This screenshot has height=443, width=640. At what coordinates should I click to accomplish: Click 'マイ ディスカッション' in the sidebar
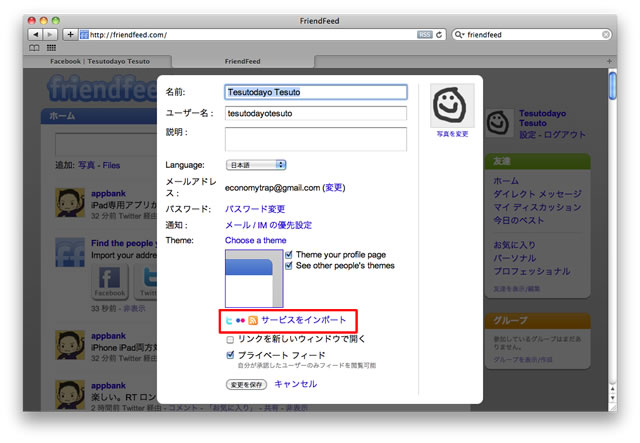point(537,207)
